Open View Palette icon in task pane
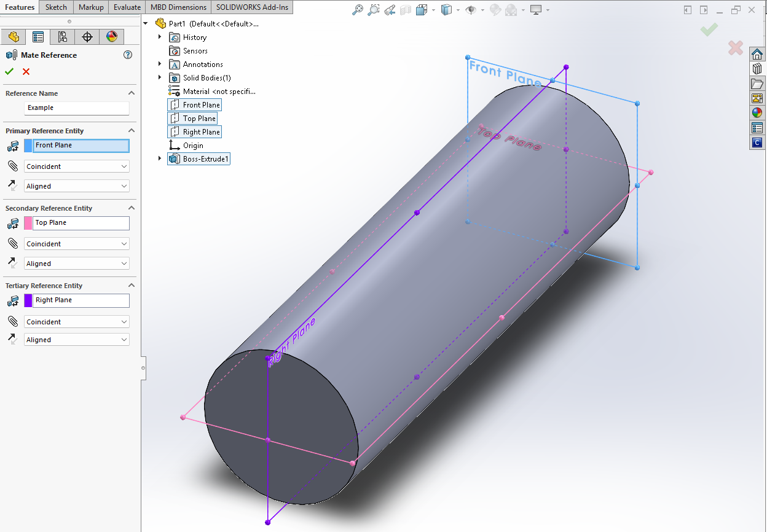 click(757, 98)
